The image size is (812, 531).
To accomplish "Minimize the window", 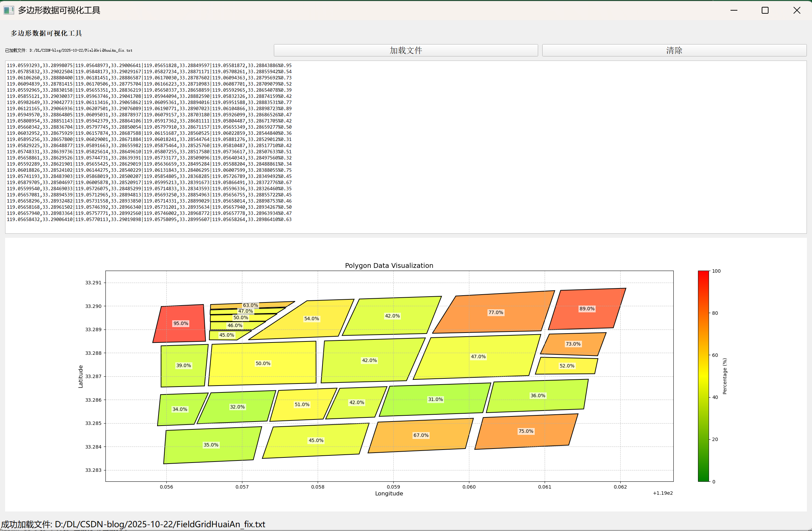I will tap(734, 10).
